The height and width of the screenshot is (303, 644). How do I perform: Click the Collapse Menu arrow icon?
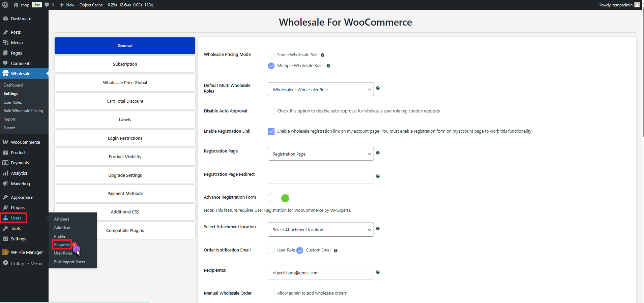click(5, 263)
